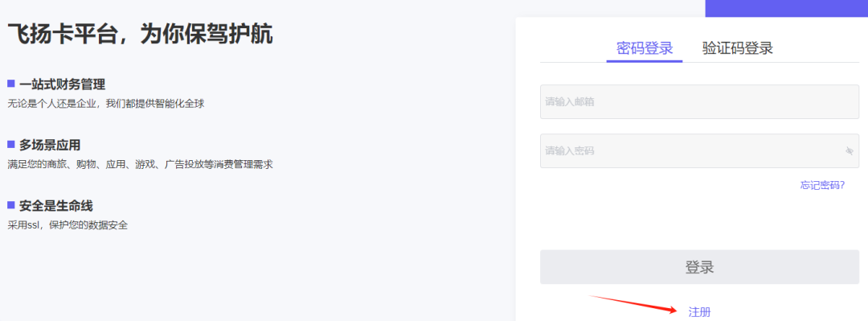Viewport: 868px width, 321px height.
Task: Open the 注册 registration link
Action: click(x=699, y=312)
